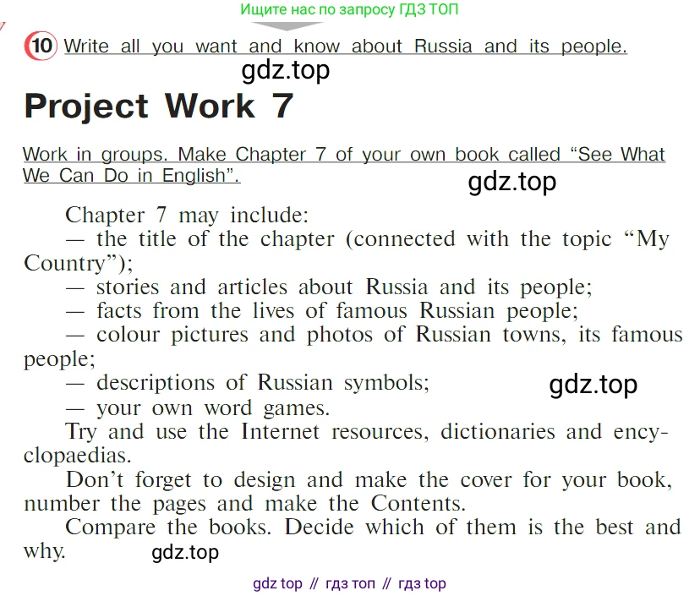The width and height of the screenshot is (700, 596).
Task: Click the line 'number the pages and make the Contents.'
Action: point(244,504)
